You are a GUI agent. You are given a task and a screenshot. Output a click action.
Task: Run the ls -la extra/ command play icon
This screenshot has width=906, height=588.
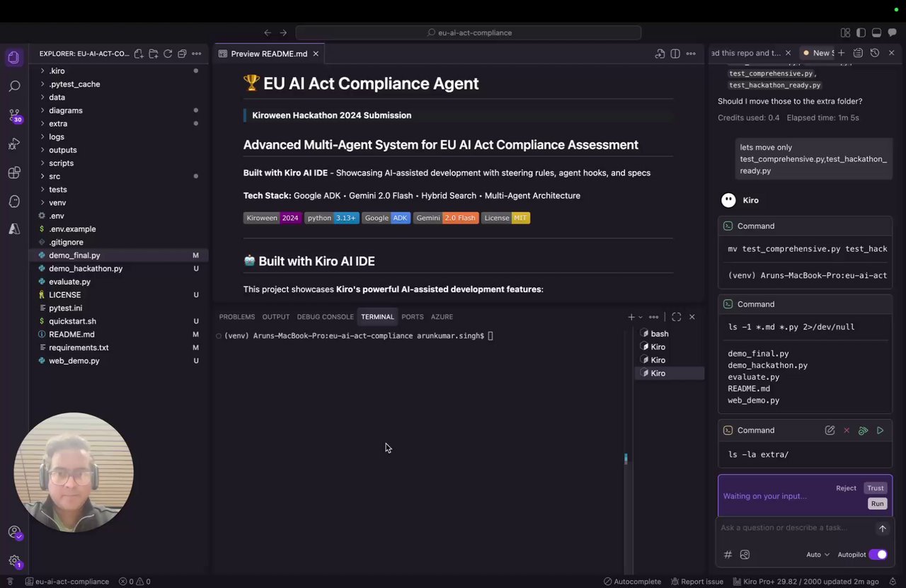(x=881, y=430)
